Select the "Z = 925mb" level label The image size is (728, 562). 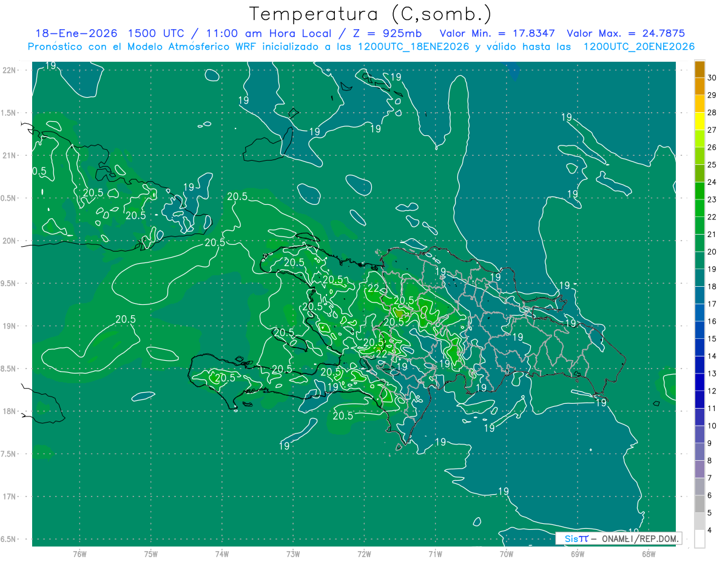click(x=388, y=33)
